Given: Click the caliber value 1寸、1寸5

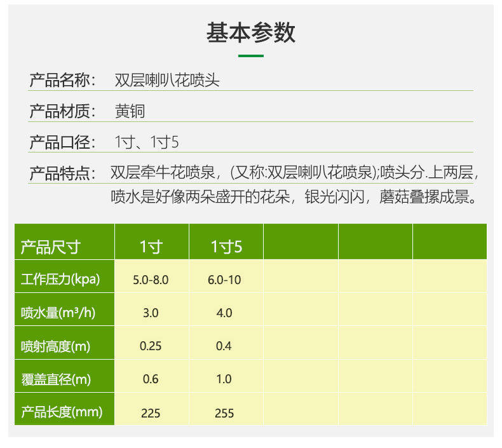Looking at the screenshot, I should [147, 142].
